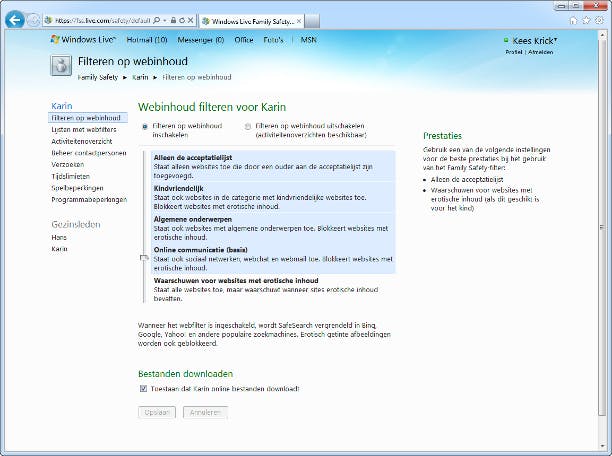The width and height of the screenshot is (612, 456).
Task: Open the address bar dropdown arrow
Action: point(165,20)
